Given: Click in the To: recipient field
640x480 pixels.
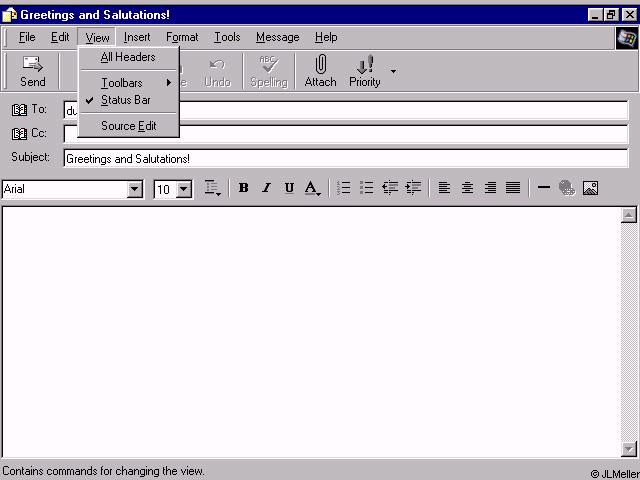Looking at the screenshot, I should tap(346, 110).
